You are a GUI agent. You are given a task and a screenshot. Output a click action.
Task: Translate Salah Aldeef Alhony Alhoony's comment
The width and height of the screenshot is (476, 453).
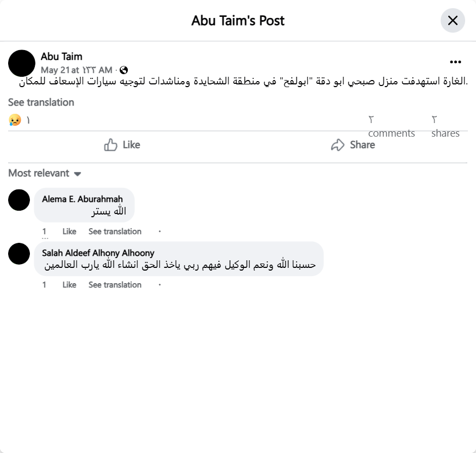115,285
